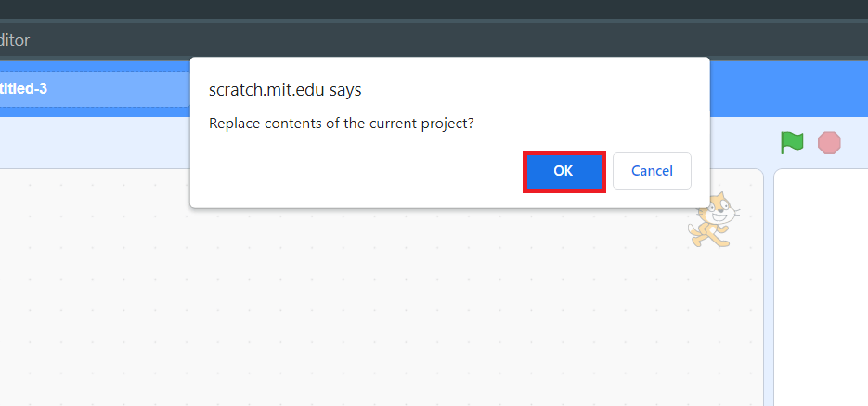Select the Scratch cat sprite
868x406 pixels.
(x=713, y=220)
